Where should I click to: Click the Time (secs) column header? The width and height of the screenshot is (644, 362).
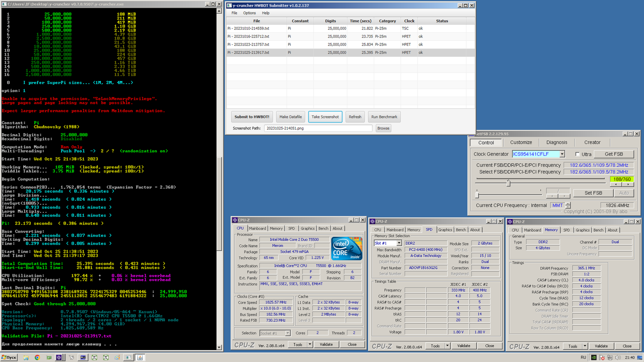[360, 21]
